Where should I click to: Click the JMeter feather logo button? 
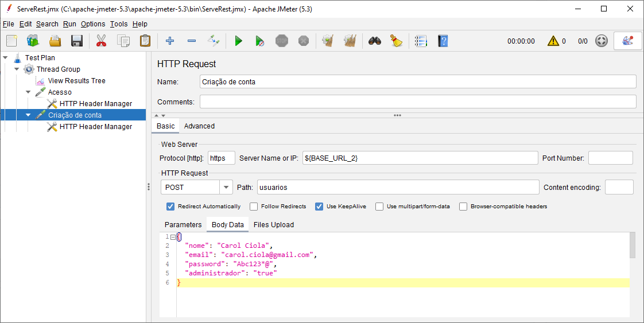point(627,41)
